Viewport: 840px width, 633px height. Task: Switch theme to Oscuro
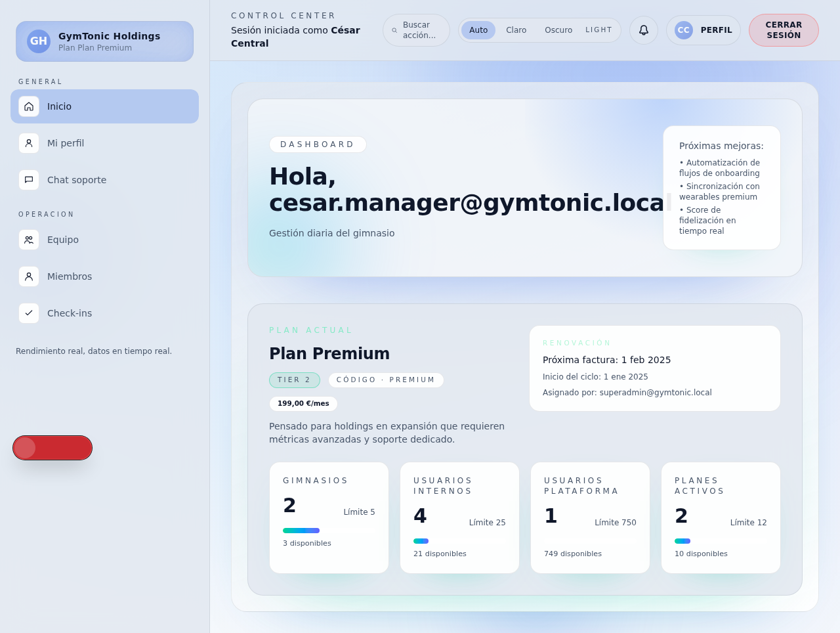(x=558, y=30)
